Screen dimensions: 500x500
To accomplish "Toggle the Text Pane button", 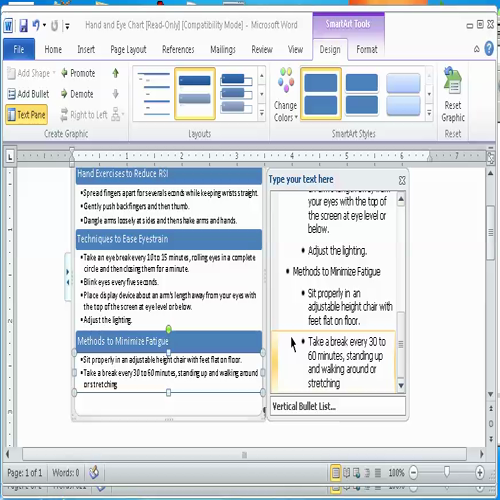I will (x=26, y=115).
